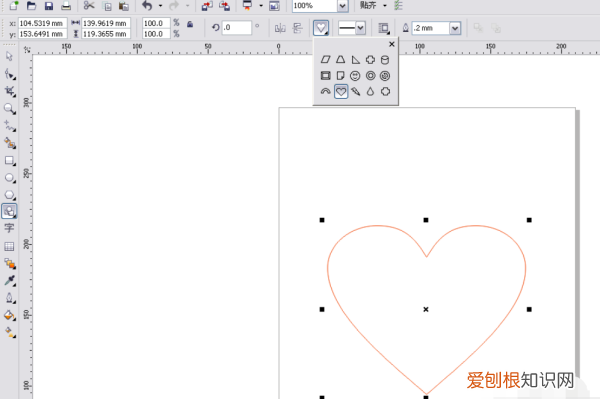Select the Rectangle tool
The width and height of the screenshot is (600, 399).
point(10,161)
